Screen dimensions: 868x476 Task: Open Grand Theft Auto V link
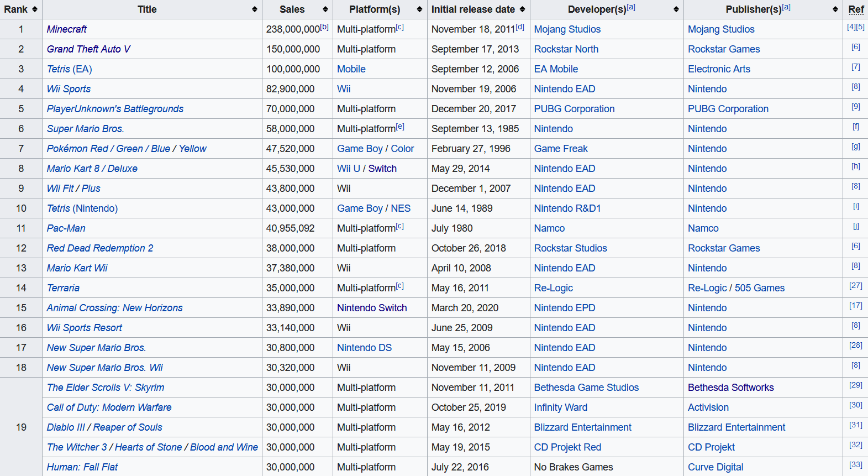pos(88,49)
